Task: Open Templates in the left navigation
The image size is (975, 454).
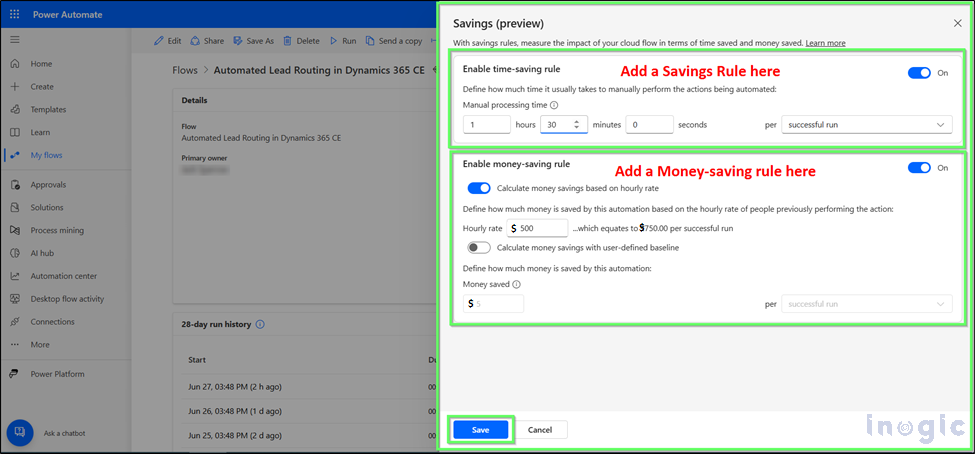Action: click(49, 109)
